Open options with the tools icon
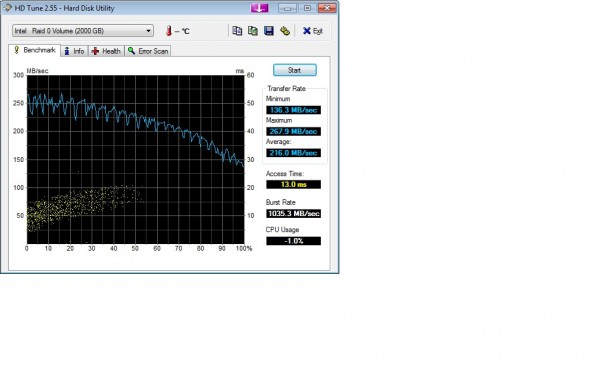The width and height of the screenshot is (600, 375). pos(285,31)
